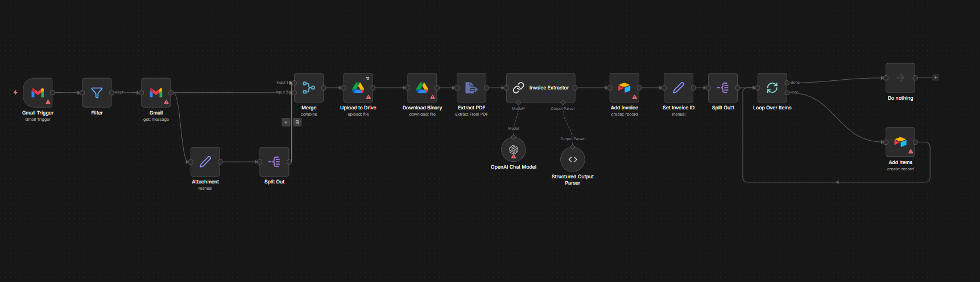Screen dimensions: 980x282
Task: Click the Split Out node below Merge
Action: [274, 162]
